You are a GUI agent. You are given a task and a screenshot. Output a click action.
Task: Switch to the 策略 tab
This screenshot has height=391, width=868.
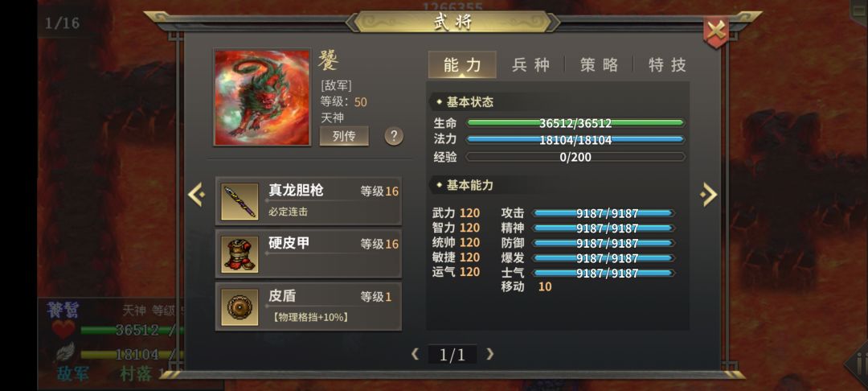click(x=599, y=65)
